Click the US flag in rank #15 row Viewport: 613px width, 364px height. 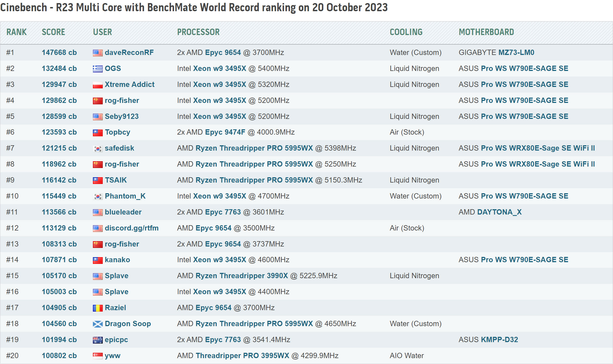click(x=98, y=276)
